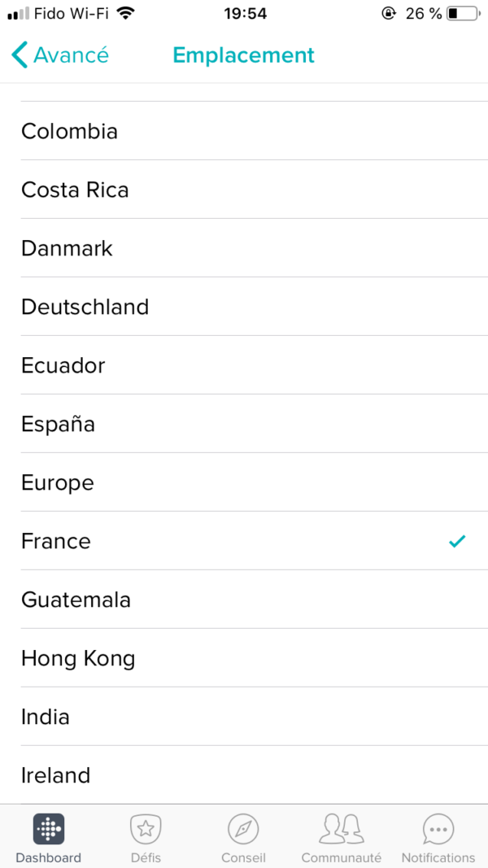Switch to the Communauté tab label
Screen dimensions: 488x868
point(341,857)
